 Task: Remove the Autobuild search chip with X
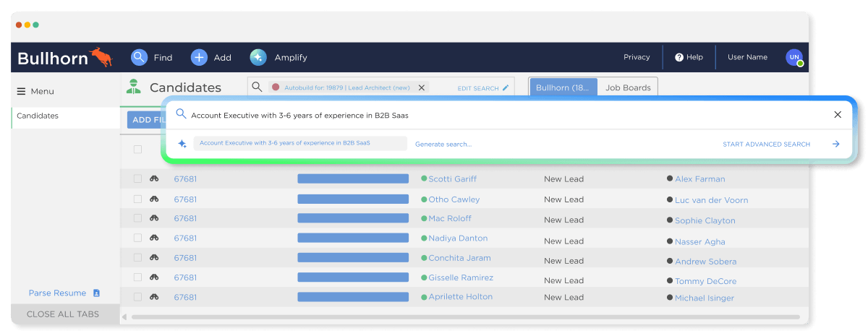422,87
